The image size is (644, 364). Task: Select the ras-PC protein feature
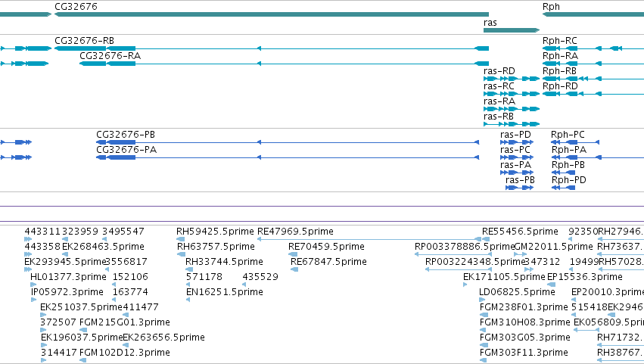pyautogui.click(x=517, y=157)
